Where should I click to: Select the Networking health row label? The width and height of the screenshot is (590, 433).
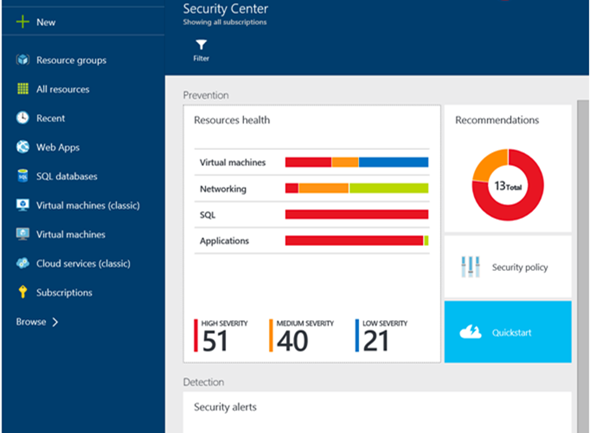pyautogui.click(x=223, y=189)
